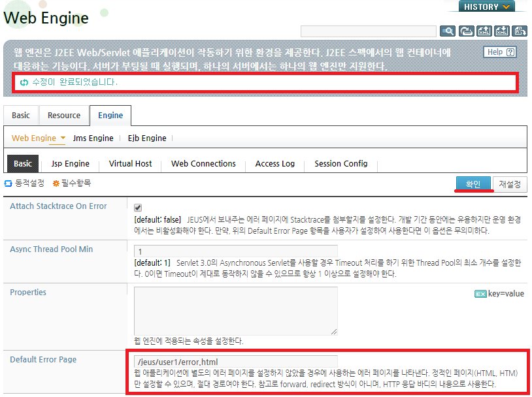Open the Access Log sub-tab
Viewport: 532px width, 397px height.
coord(274,164)
